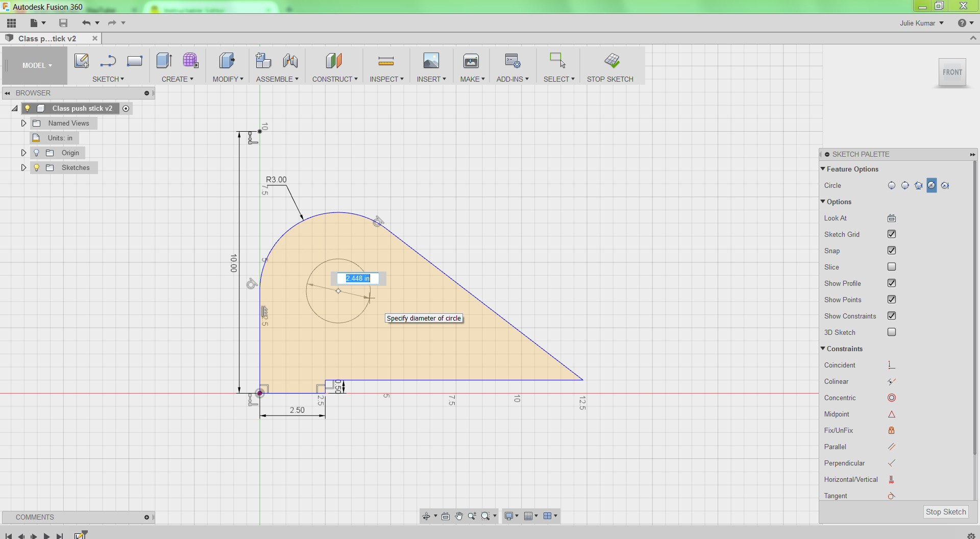Click the Undo arrow icon
Viewport: 980px width, 539px height.
(86, 23)
